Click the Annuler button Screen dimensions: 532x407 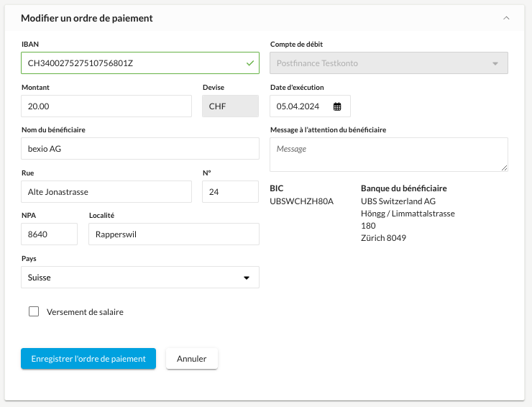(192, 358)
